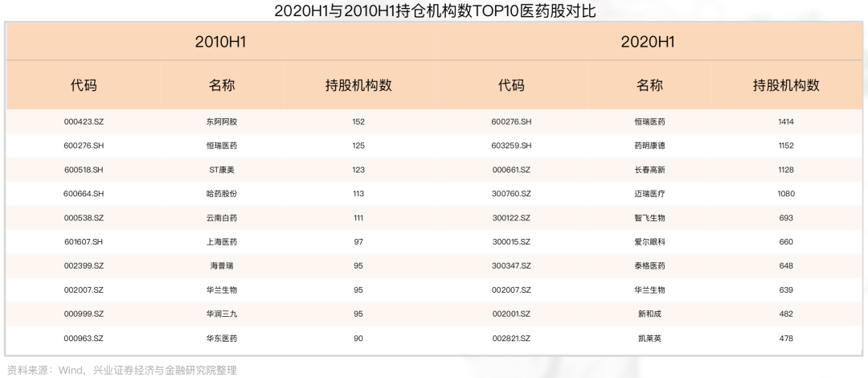
Task: Click value cell 648
Action: pyautogui.click(x=785, y=266)
